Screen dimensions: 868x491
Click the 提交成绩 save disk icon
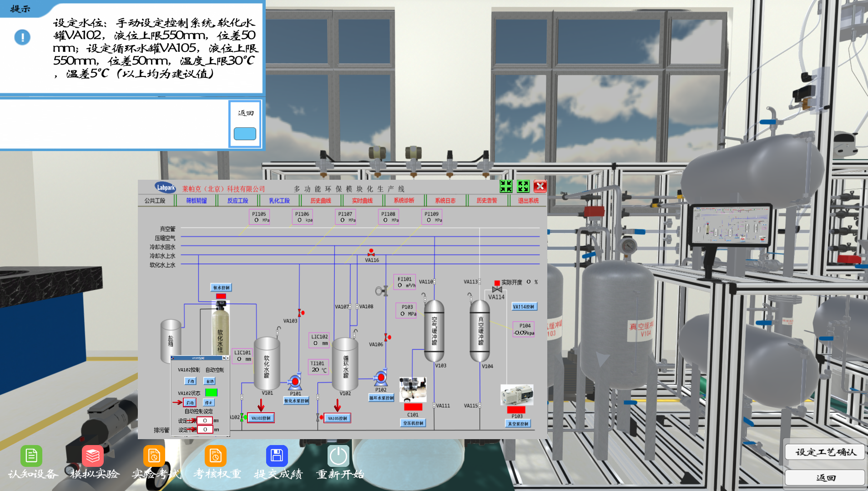coord(277,456)
